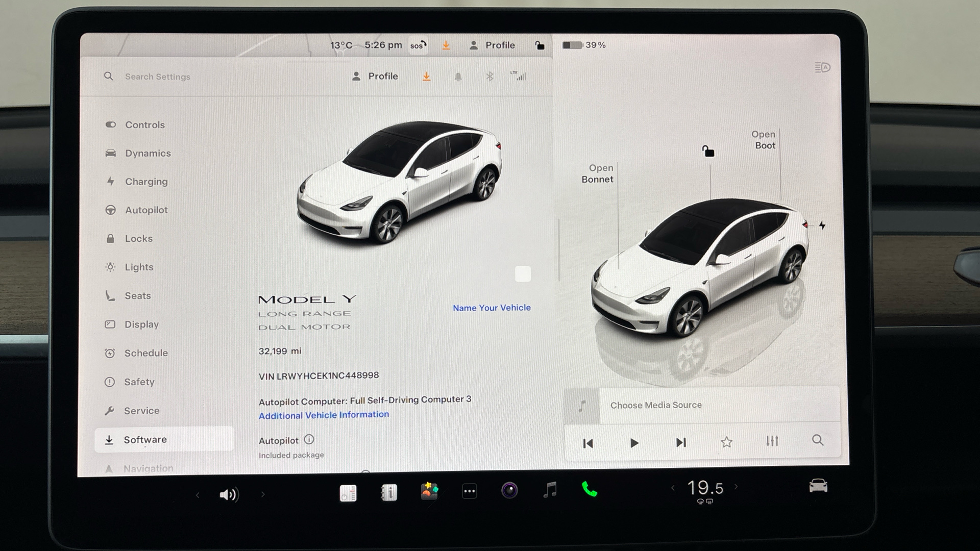Toggle the lock icon in top status bar

tap(540, 45)
